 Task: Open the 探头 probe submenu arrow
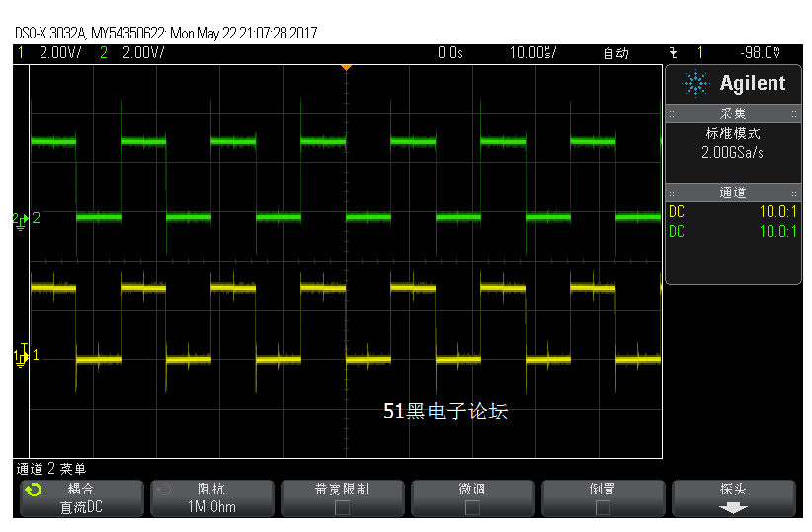(733, 508)
